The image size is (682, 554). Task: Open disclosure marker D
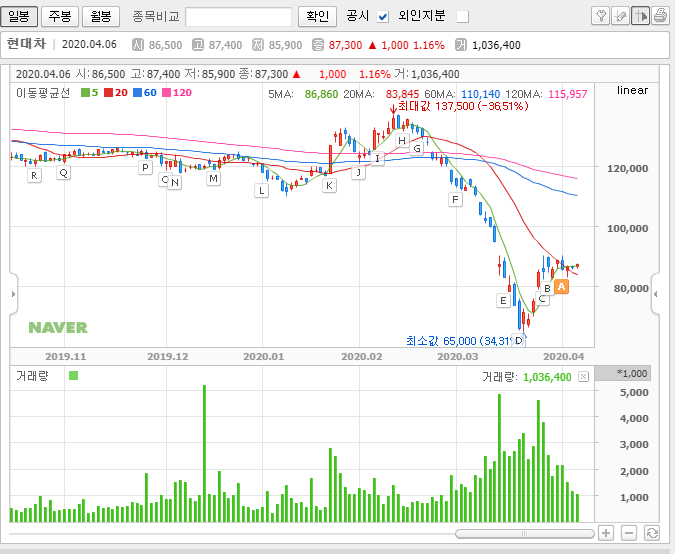click(x=518, y=340)
